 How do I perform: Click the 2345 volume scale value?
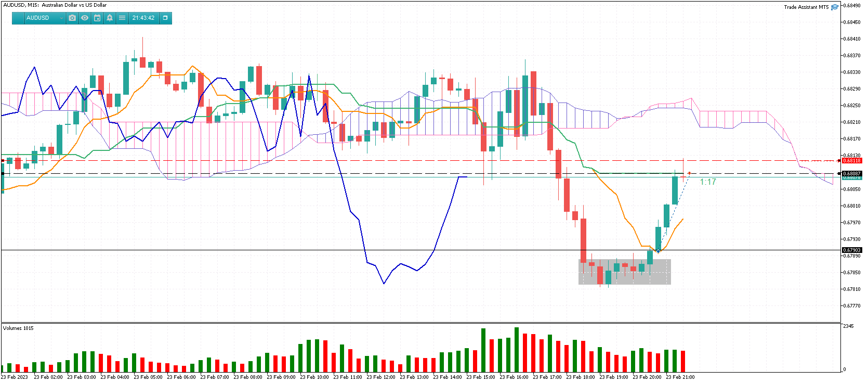coord(848,326)
